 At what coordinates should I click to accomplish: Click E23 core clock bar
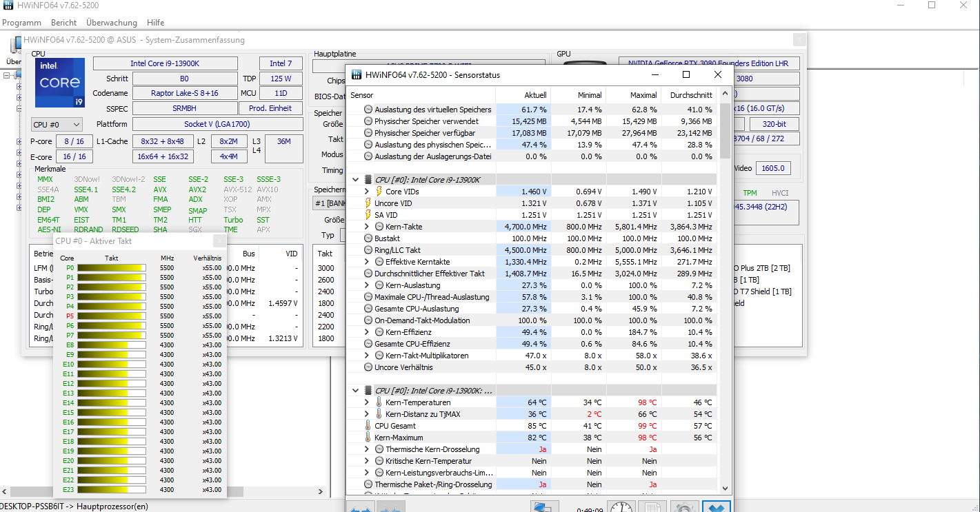[x=112, y=490]
